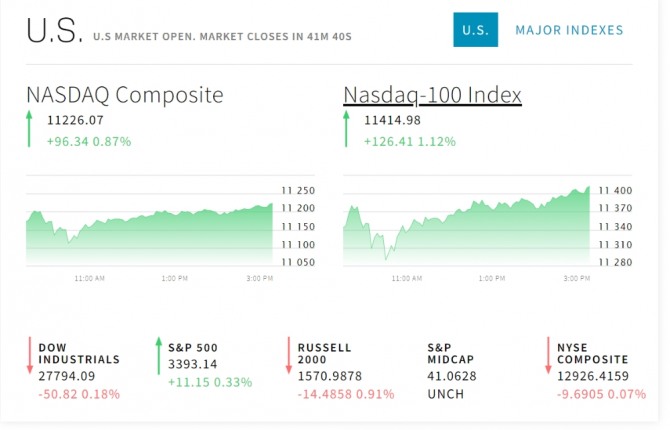Click Russell 2000 red down arrow

click(x=289, y=357)
